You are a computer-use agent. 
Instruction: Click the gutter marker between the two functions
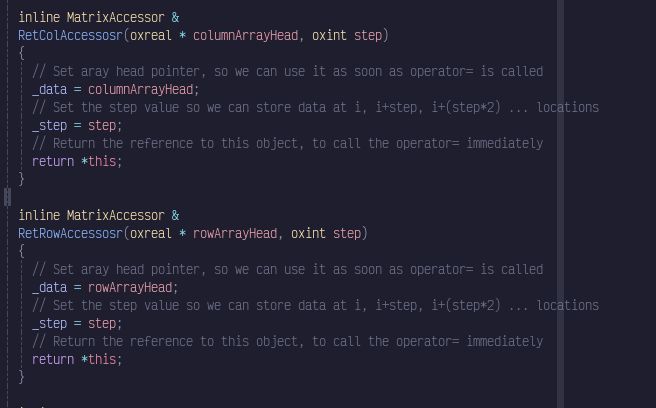(x=8, y=197)
